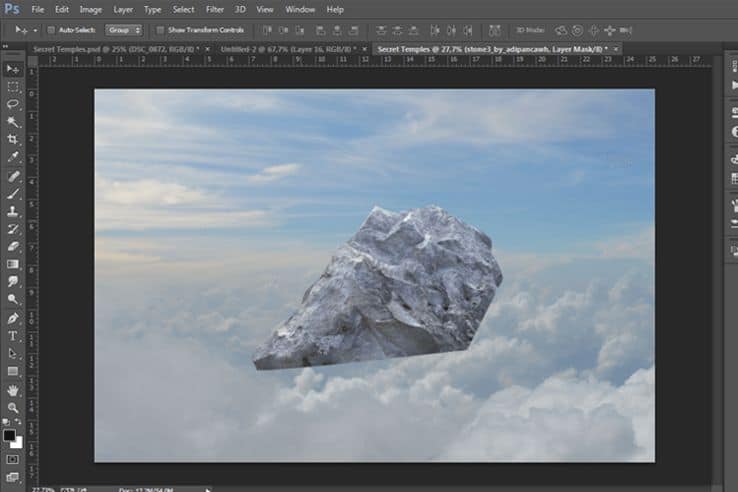
Task: Open the Group auto-select dropdown
Action: 123,30
